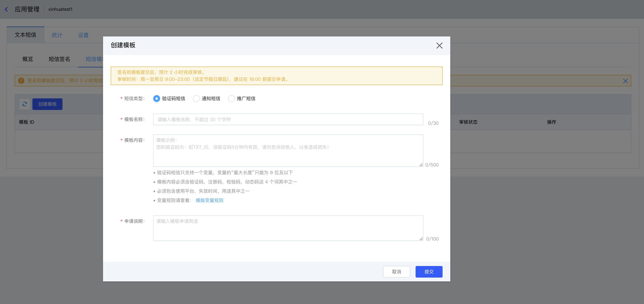Close the 创建模板 dialog with the X
The width and height of the screenshot is (644, 304).
point(439,46)
